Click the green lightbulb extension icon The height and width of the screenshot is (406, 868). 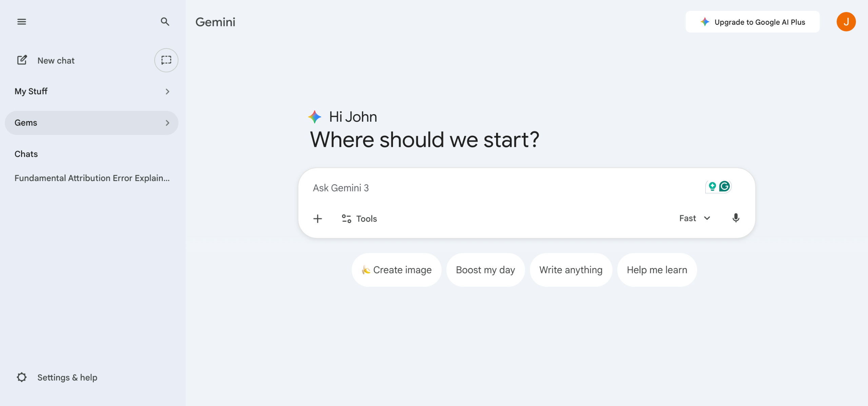pos(712,186)
